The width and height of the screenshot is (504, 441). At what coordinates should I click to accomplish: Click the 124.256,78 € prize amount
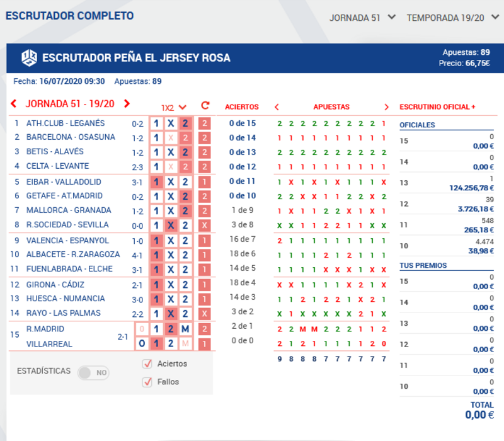[471, 188]
